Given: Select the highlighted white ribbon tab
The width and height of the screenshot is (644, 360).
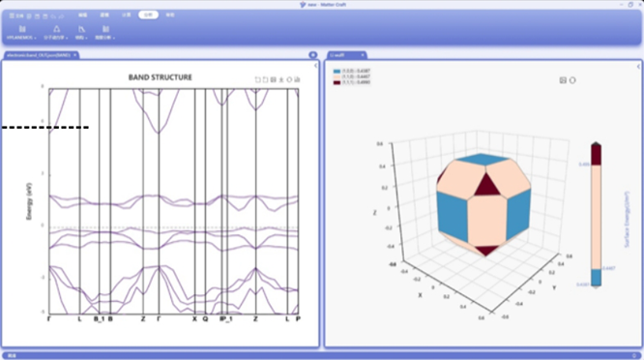Looking at the screenshot, I should click(x=148, y=15).
